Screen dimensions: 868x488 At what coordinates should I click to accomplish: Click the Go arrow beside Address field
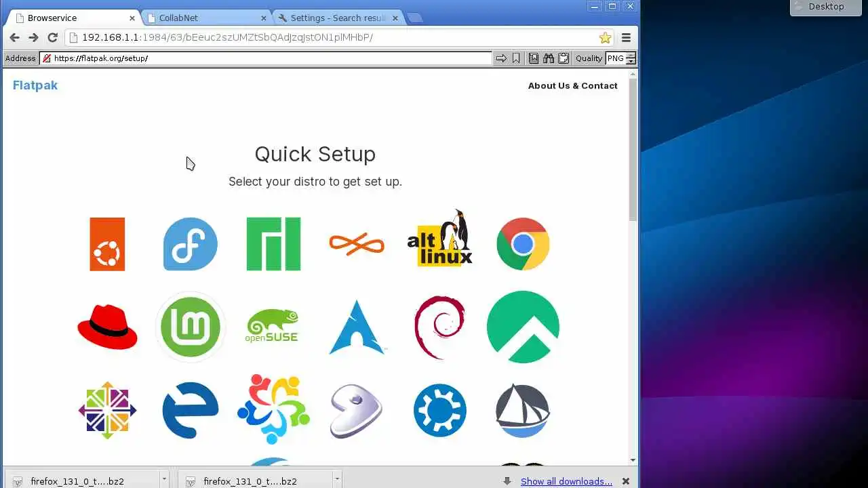point(501,58)
